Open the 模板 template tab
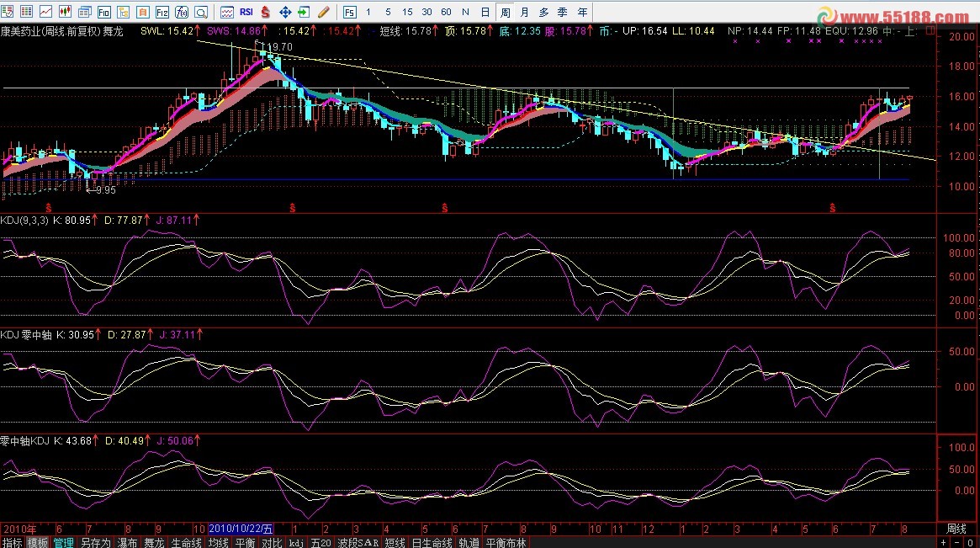This screenshot has height=548, width=980. [x=38, y=542]
